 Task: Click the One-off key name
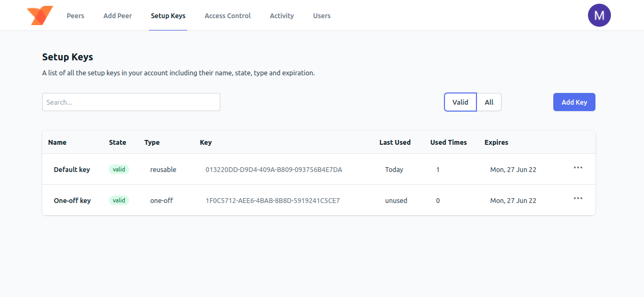[72, 200]
